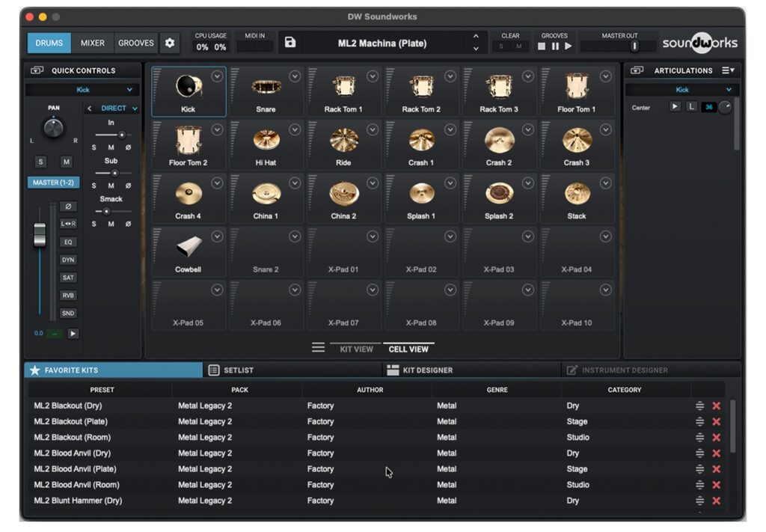Select the Snare drum cell
Screen dimensions: 766x532
coord(266,91)
